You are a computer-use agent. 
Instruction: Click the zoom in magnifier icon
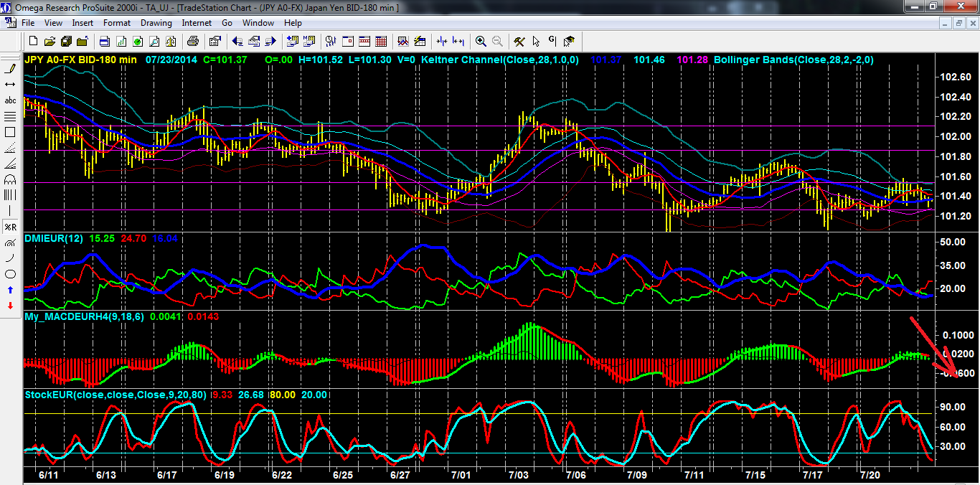pos(481,41)
